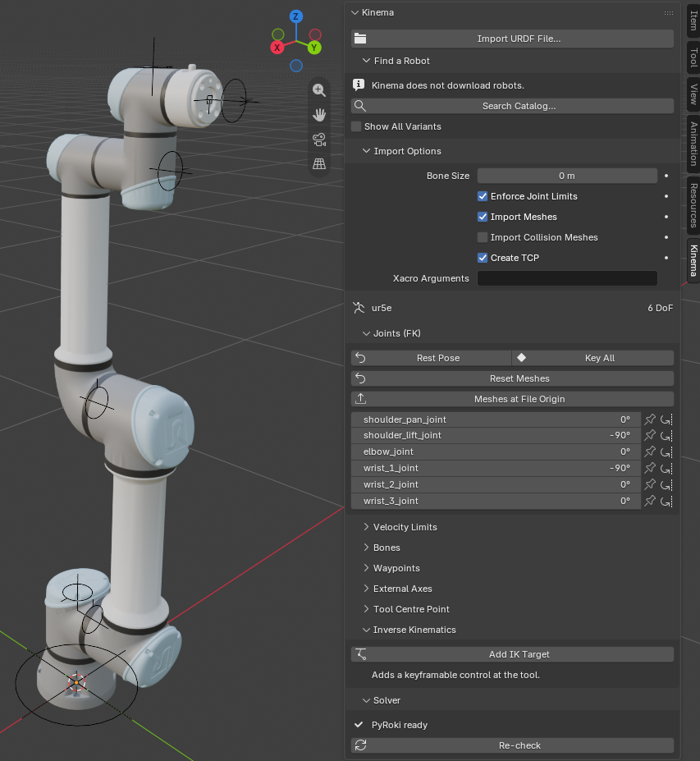This screenshot has height=761, width=700.
Task: Click animate dot beside Create TCP
Action: tap(666, 258)
